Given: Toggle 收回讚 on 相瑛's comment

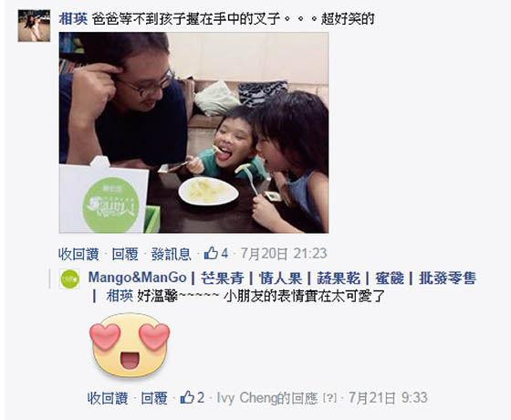Looking at the screenshot, I should coord(78,254).
